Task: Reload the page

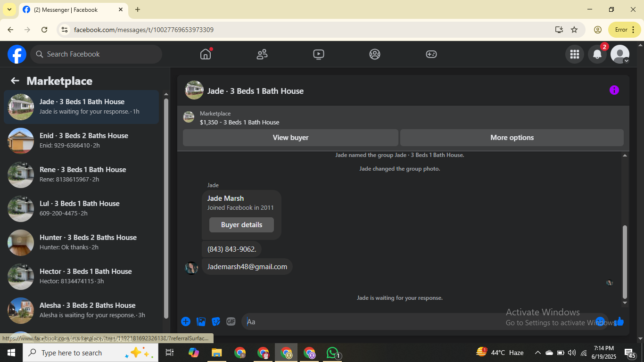Action: pyautogui.click(x=44, y=30)
